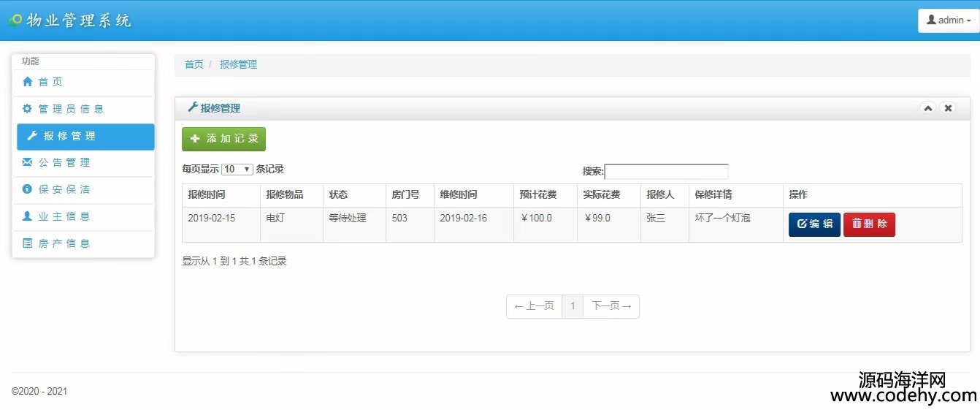Edit the 电灯 repair record
Image resolution: width=980 pixels, height=410 pixels.
click(x=814, y=224)
